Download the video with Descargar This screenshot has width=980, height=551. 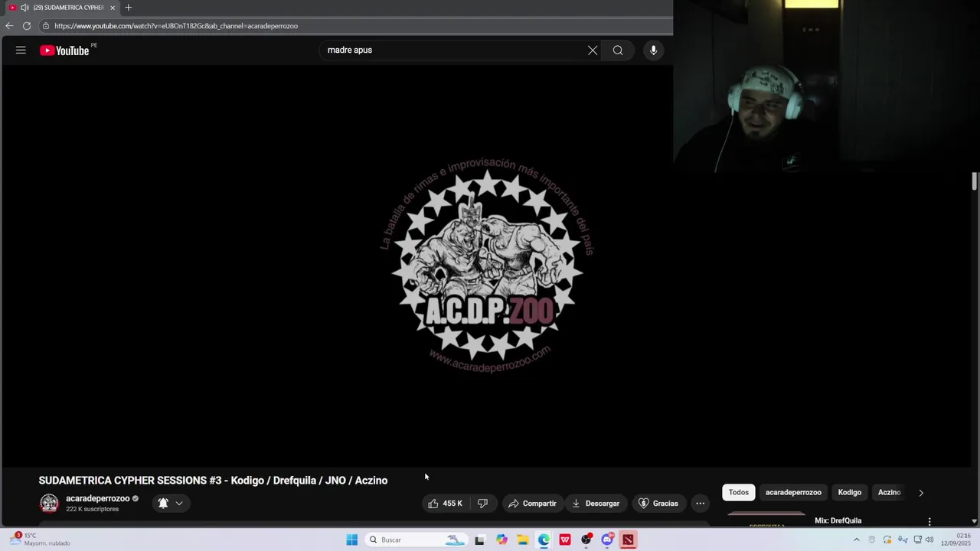point(596,504)
